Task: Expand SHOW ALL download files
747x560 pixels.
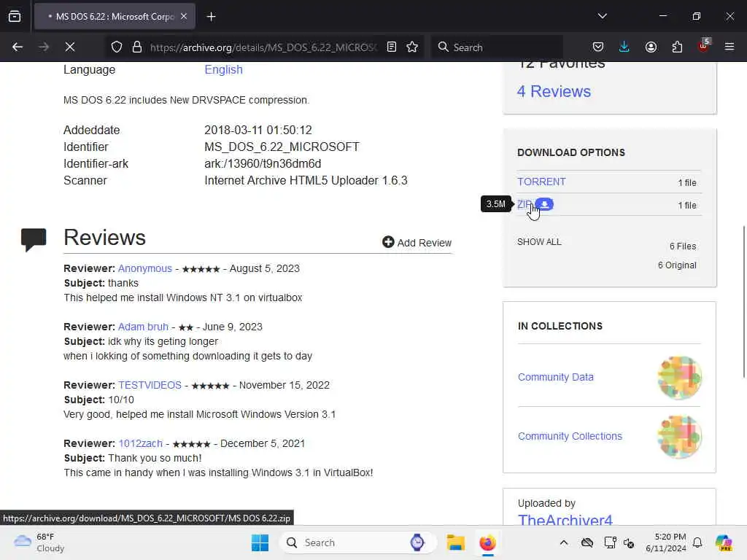Action: point(539,242)
